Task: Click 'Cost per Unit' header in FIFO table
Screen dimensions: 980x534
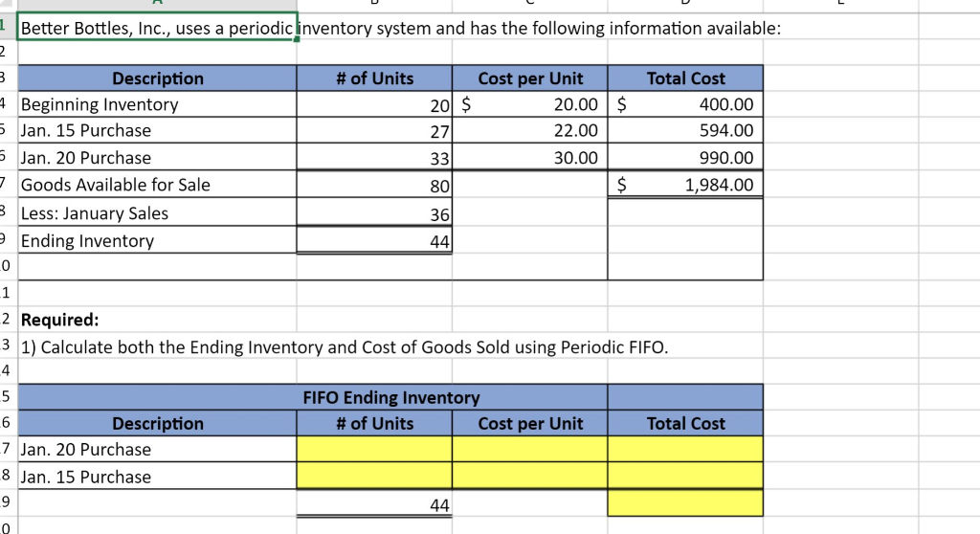Action: 530,423
